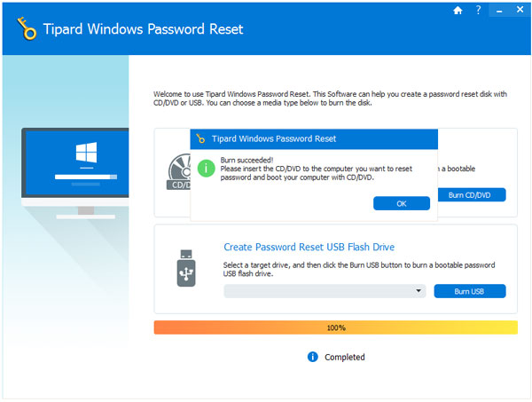The image size is (532, 402).
Task: Click the blue Completed info icon
Action: tap(312, 357)
